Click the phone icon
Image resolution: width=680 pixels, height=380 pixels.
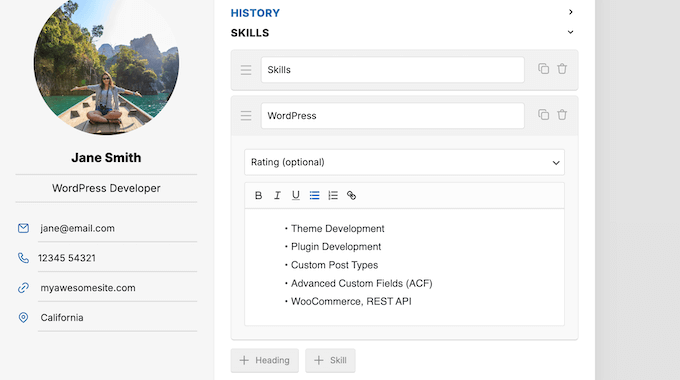(x=23, y=258)
